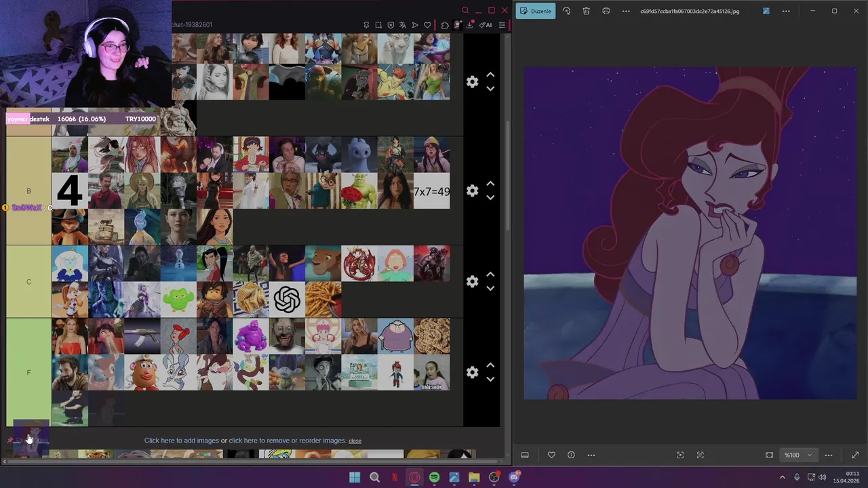Move the top tier row down
Screen dimensions: 868x488
490,89
